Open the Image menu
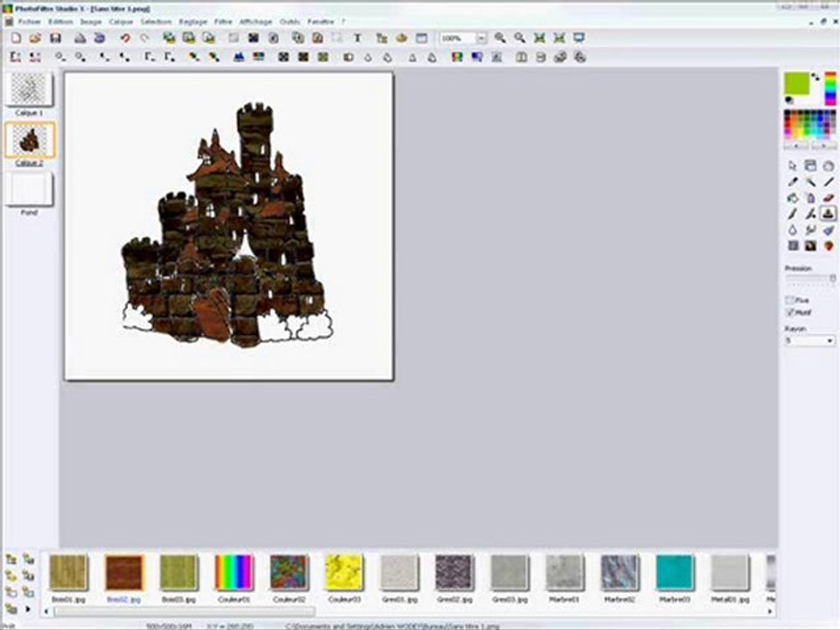The height and width of the screenshot is (630, 840). coord(90,22)
